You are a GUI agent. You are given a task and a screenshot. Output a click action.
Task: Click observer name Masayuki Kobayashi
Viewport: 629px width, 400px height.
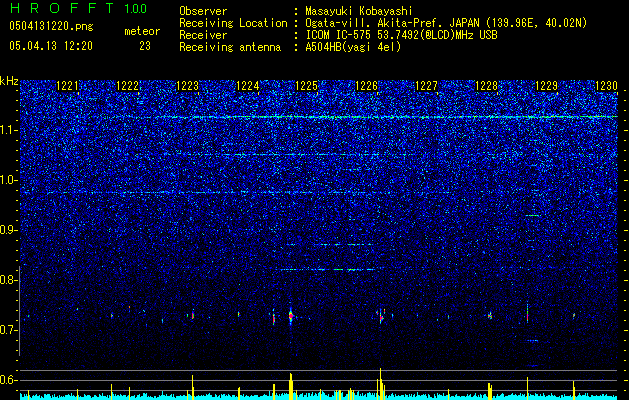pyautogui.click(x=359, y=12)
